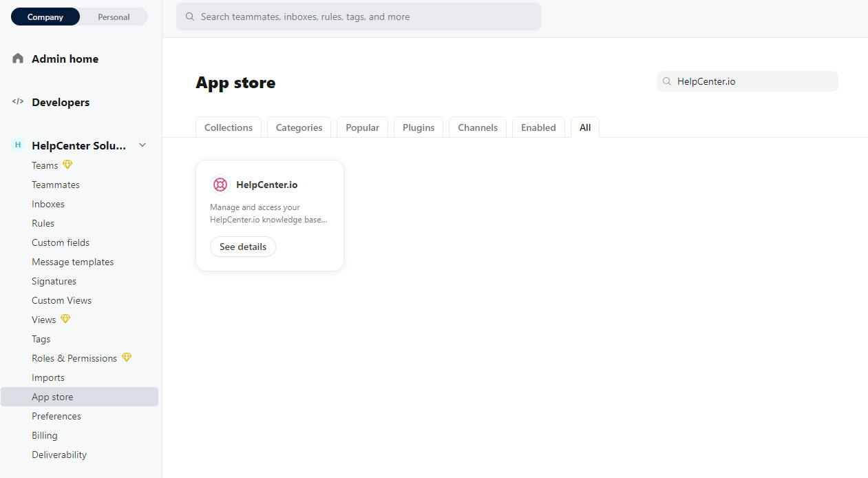This screenshot has width=868, height=478.
Task: Open the Collections tab
Action: click(x=229, y=127)
